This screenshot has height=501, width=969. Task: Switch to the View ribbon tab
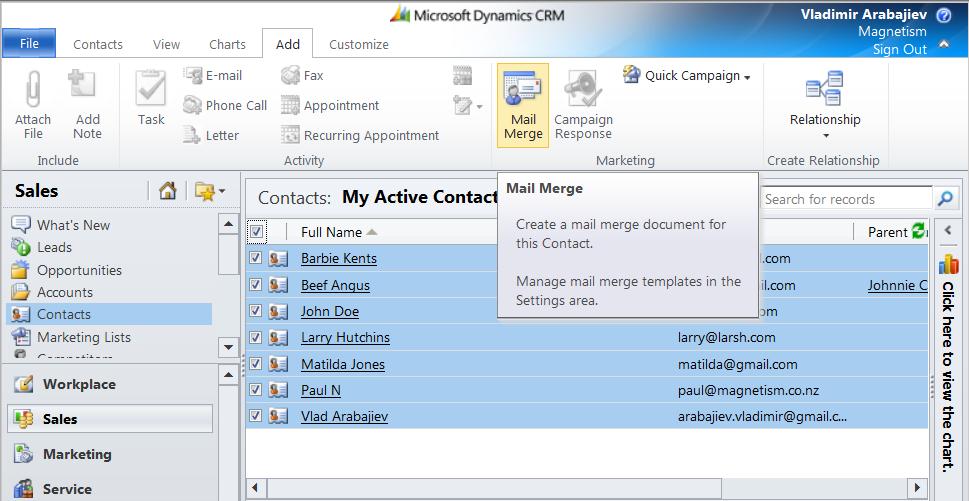tap(166, 44)
